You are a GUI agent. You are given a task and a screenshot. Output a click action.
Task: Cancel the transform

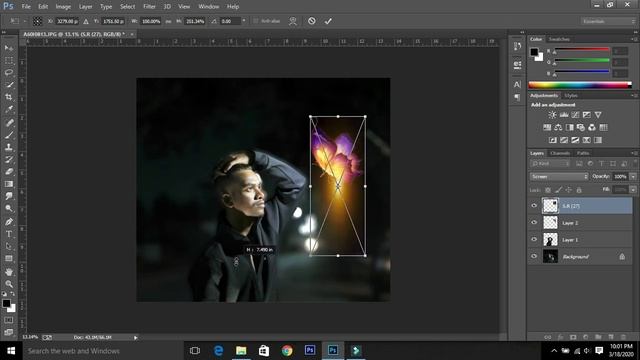[x=311, y=21]
